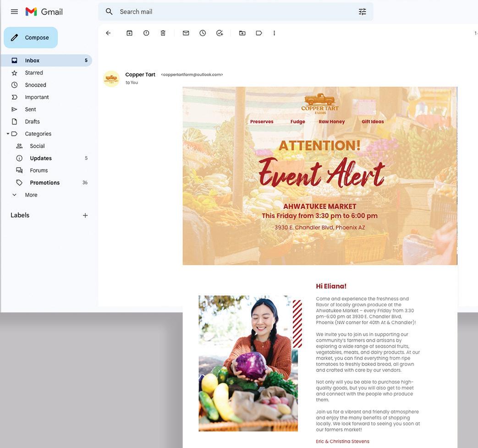Add the email to Tasks
The width and height of the screenshot is (478, 448).
coord(220,33)
